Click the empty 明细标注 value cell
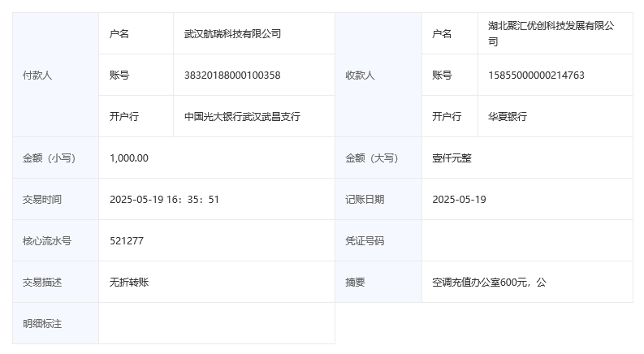This screenshot has width=644, height=354. pyautogui.click(x=216, y=324)
